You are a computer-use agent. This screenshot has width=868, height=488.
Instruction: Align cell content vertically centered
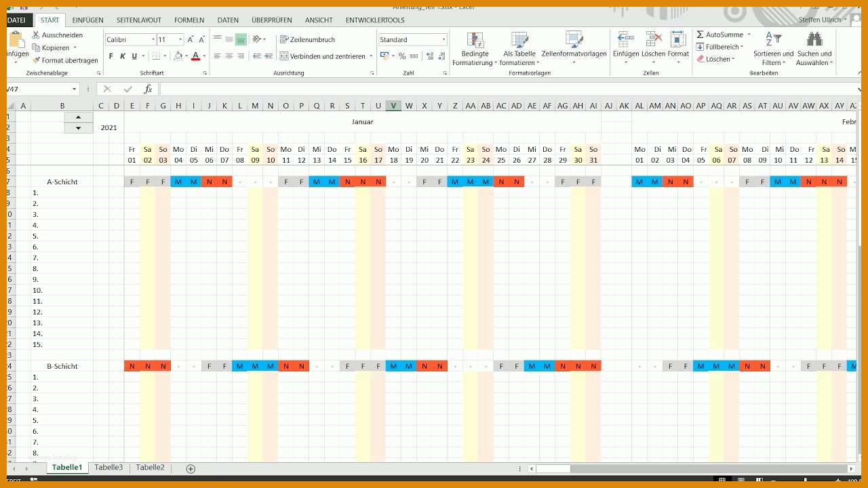(x=229, y=39)
